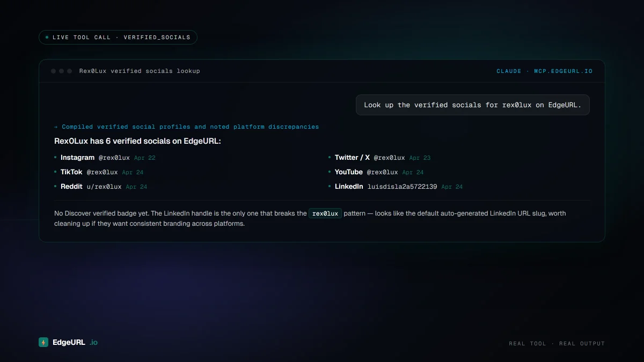Open the Instagram @rex0lux profile entry
The width and height of the screenshot is (644, 362).
point(95,158)
